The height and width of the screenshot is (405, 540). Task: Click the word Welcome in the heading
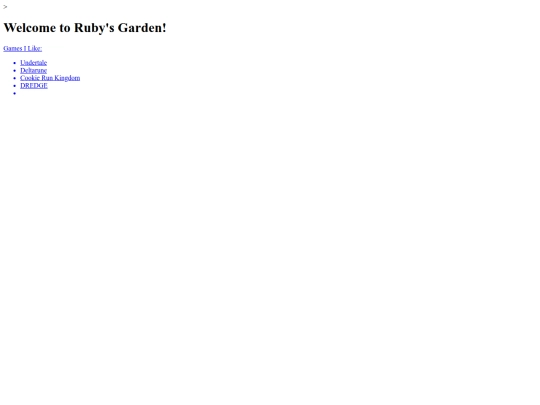tap(30, 28)
